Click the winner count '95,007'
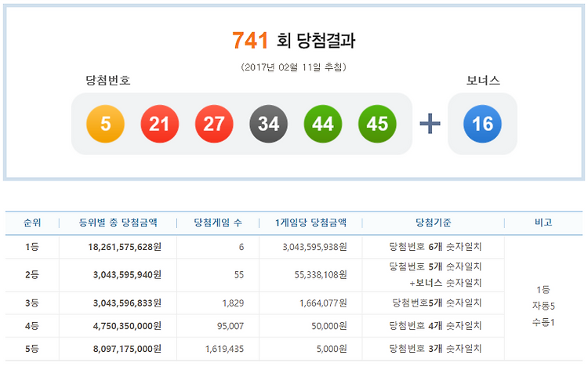 [230, 326]
